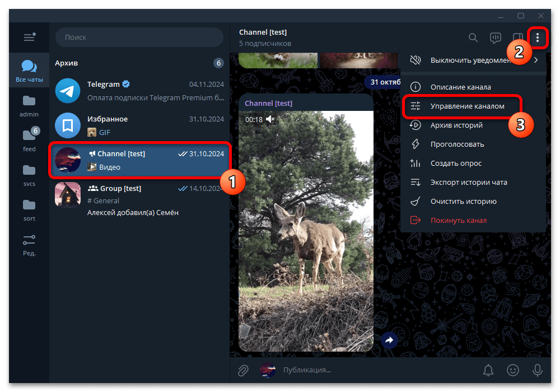Screen dimensions: 560x392
Task: Open the left image thumbnail above the date
Action: click(x=278, y=60)
